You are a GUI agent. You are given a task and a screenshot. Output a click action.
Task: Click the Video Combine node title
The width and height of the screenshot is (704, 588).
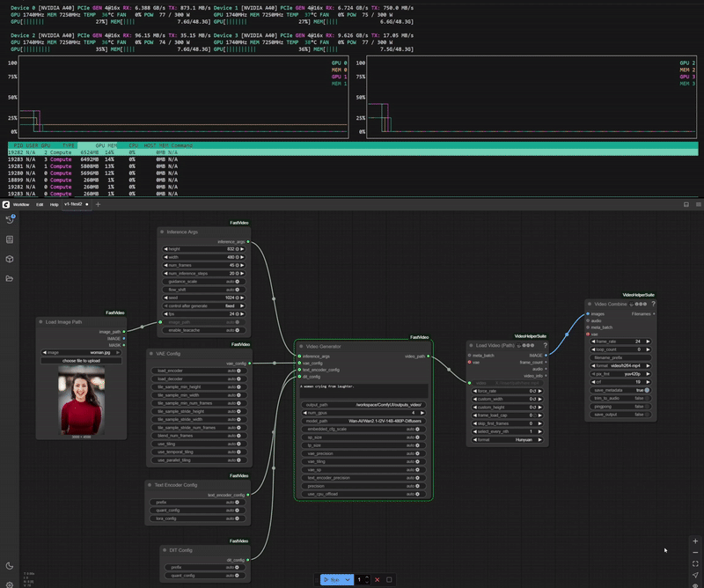pyautogui.click(x=610, y=304)
